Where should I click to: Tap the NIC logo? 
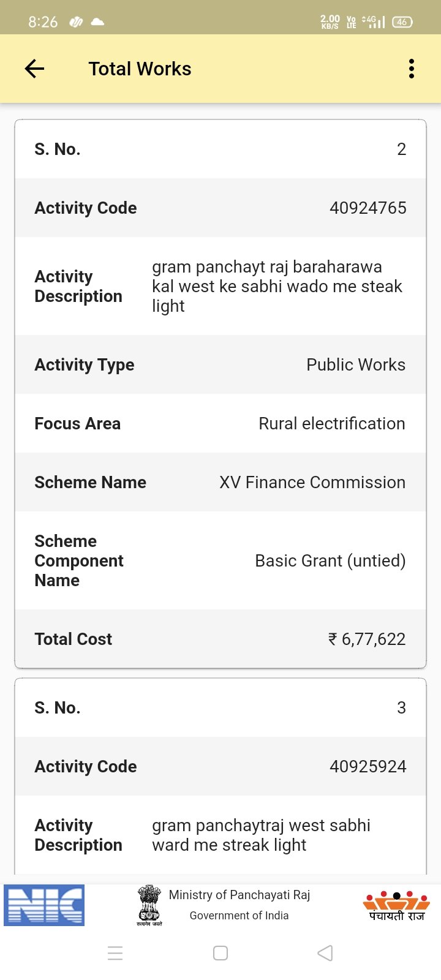[44, 905]
